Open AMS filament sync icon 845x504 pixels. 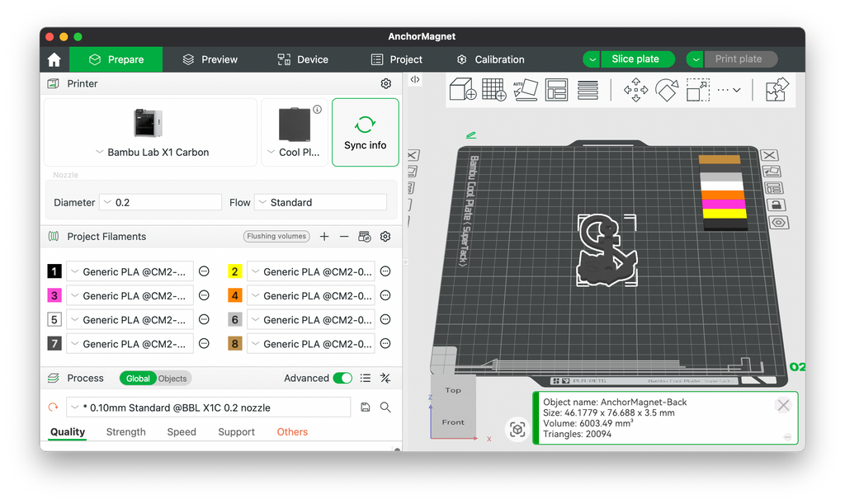click(364, 237)
